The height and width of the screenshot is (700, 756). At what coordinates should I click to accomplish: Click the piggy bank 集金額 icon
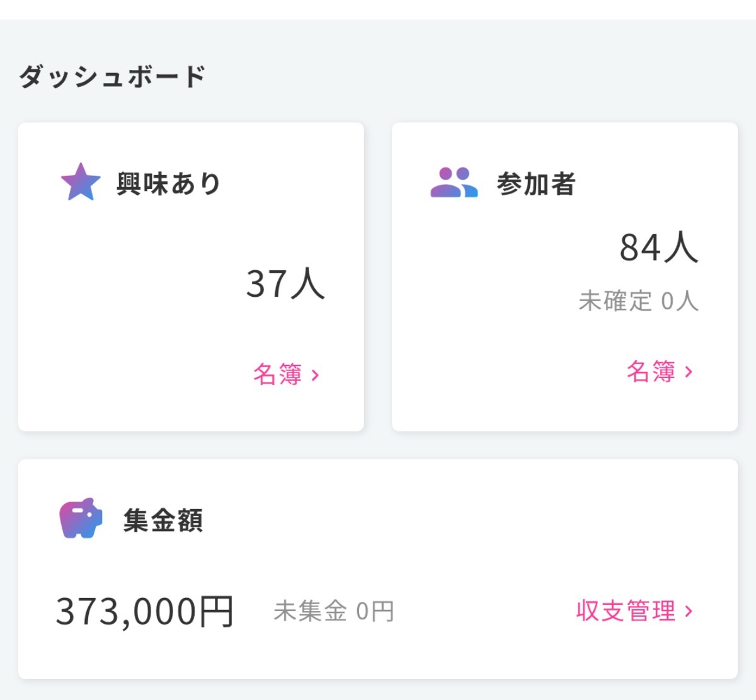tap(81, 519)
